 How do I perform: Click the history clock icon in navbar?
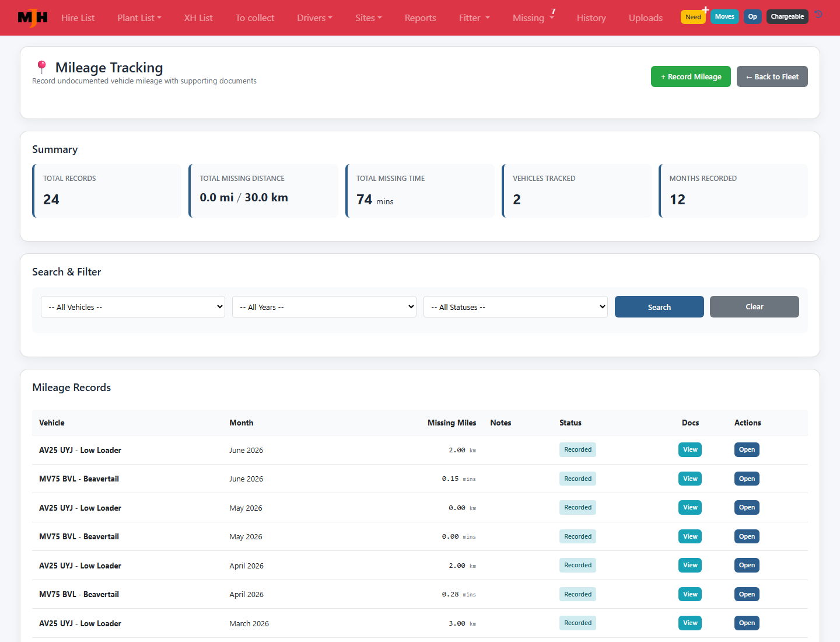click(819, 14)
